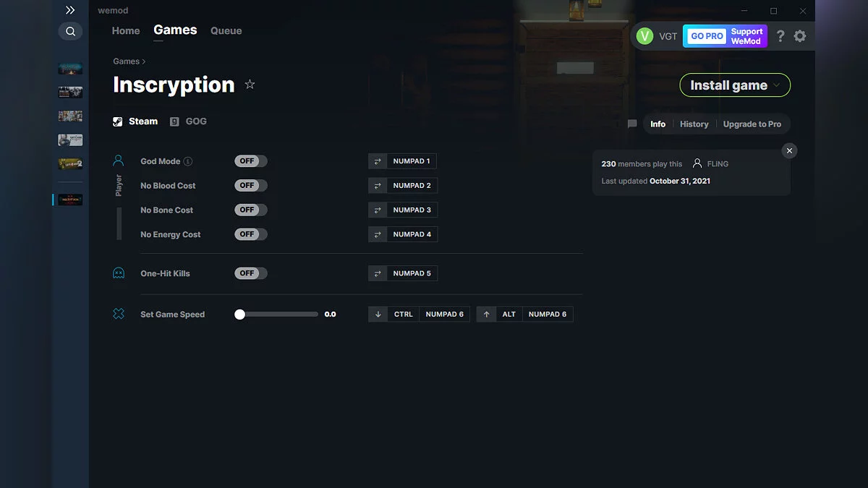The height and width of the screenshot is (488, 868).
Task: Click the GO PRO button
Action: [x=705, y=35]
